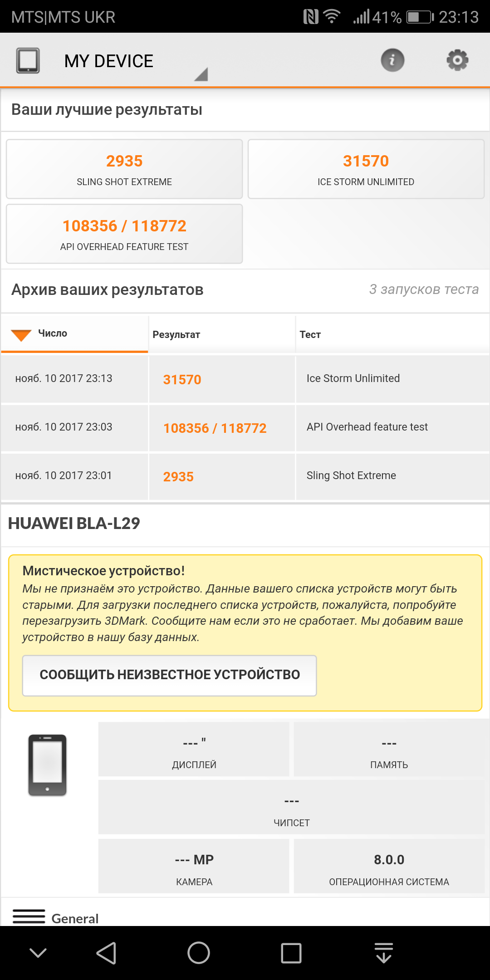Tap the notification pull-down icon in navigation bar
This screenshot has width=490, height=980.
[384, 953]
